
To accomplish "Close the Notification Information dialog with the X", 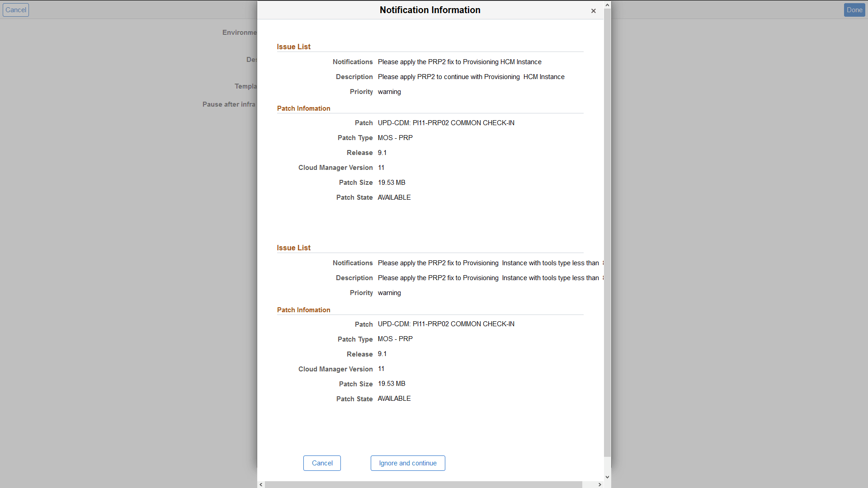I will point(593,11).
